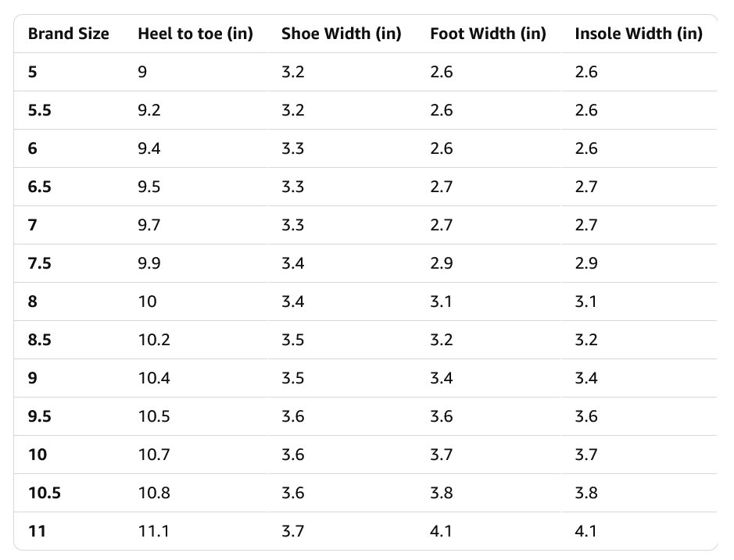Click brand size 8.5 cell
Screen dimensions: 734x560
pyautogui.click(x=39, y=340)
